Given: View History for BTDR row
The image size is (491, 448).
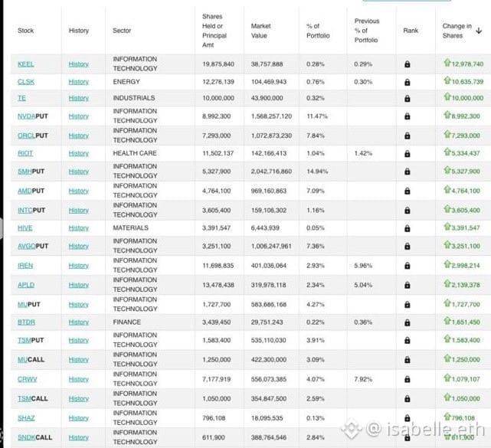Looking at the screenshot, I should [79, 322].
